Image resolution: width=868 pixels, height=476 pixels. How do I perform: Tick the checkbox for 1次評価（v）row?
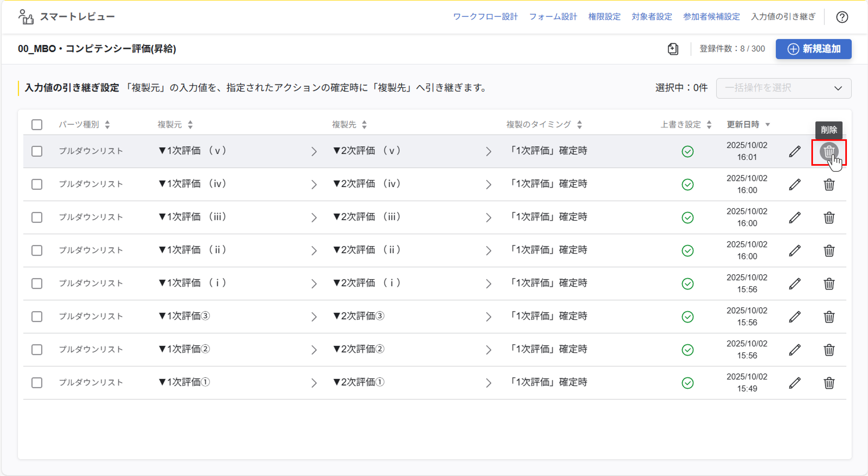tap(37, 151)
